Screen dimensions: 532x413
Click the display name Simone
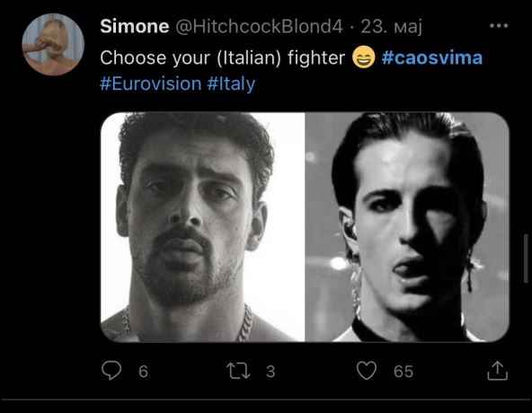coord(135,26)
